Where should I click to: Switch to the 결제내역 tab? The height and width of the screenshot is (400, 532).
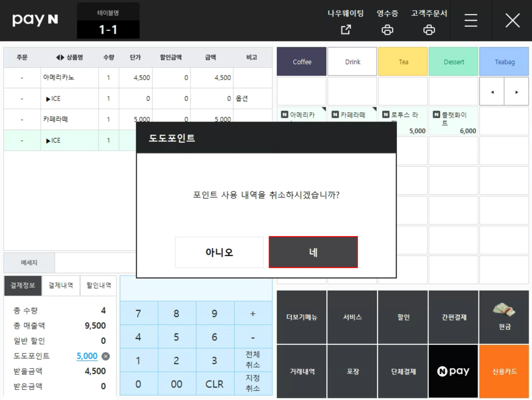pos(61,285)
